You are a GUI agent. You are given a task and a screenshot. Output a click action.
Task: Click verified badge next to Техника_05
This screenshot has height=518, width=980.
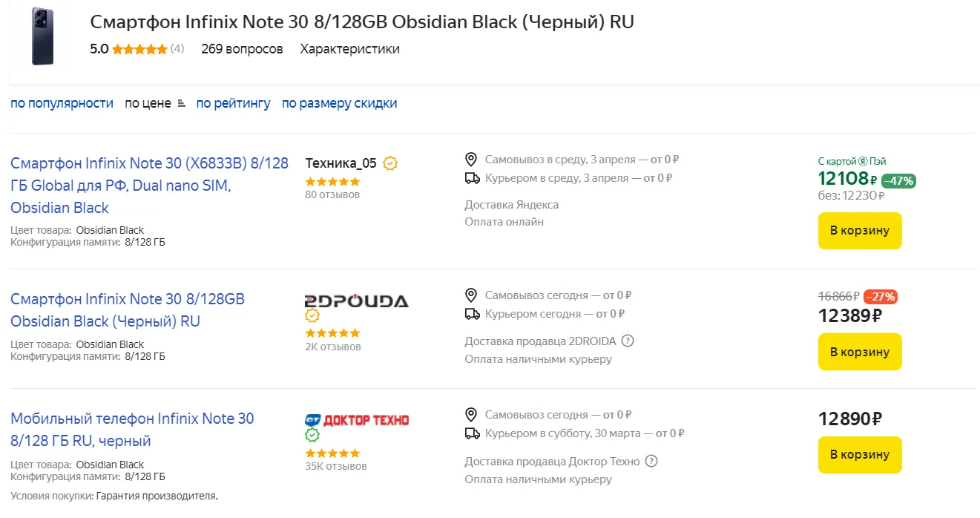(390, 163)
